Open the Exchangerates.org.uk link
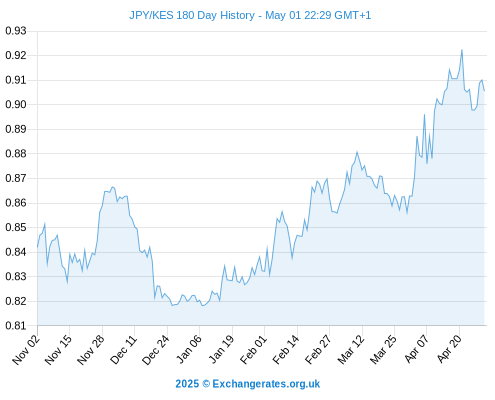The width and height of the screenshot is (495, 400). click(266, 384)
